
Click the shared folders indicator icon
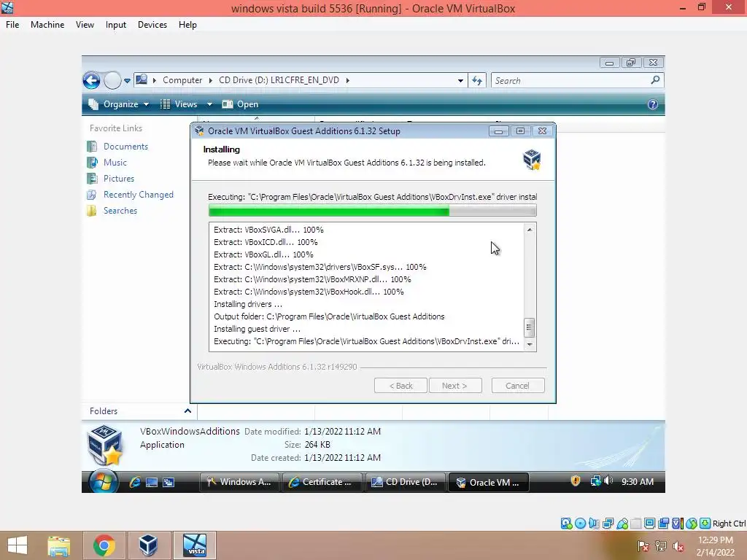coord(636,524)
